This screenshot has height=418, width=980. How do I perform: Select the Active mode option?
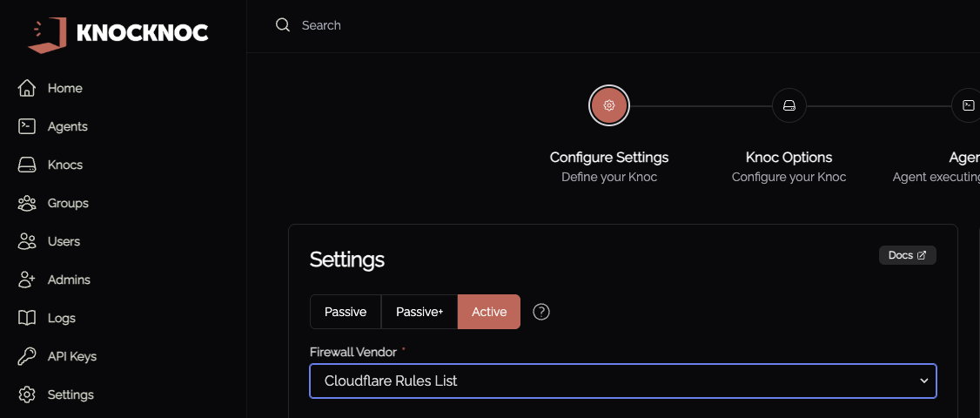coord(489,312)
